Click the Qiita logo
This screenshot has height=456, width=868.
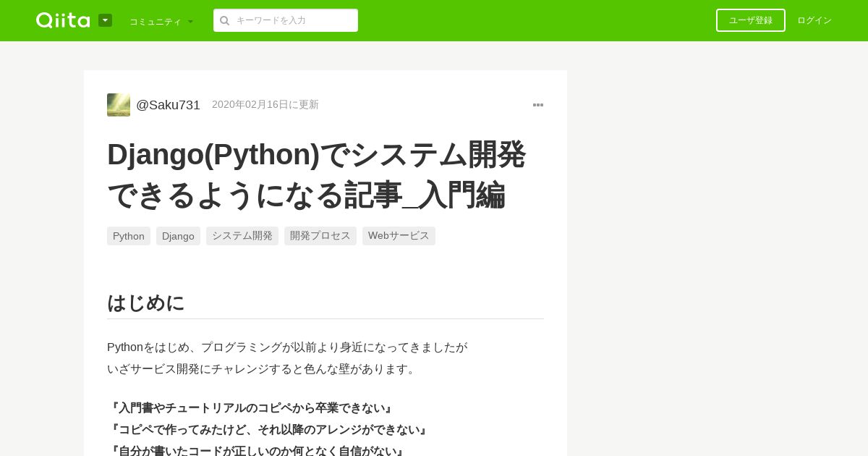63,20
